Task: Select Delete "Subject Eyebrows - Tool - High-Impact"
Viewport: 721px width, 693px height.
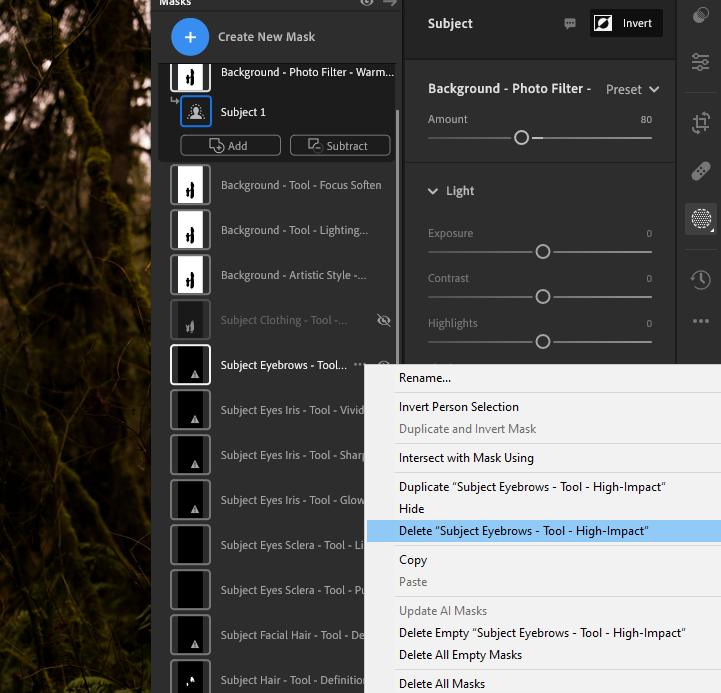Action: pos(523,531)
